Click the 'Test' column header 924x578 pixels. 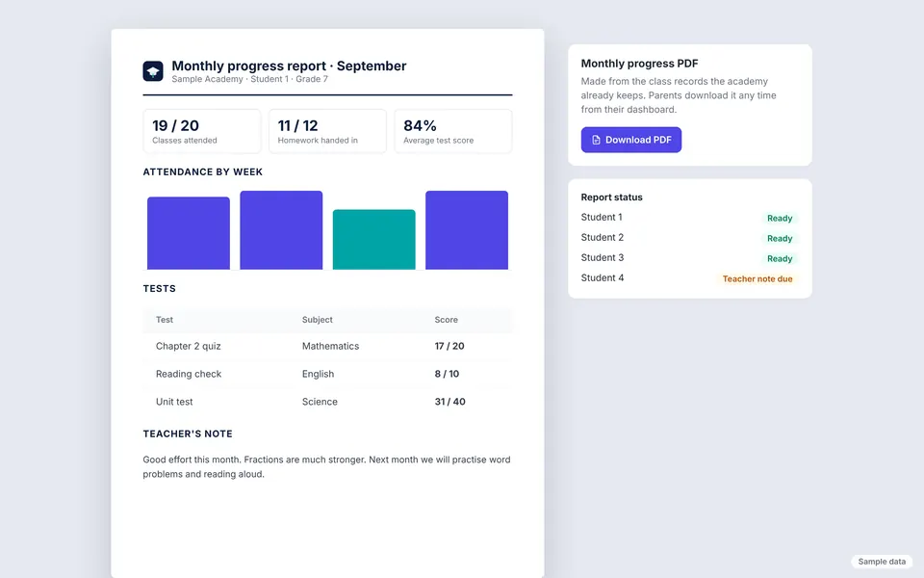pyautogui.click(x=165, y=320)
